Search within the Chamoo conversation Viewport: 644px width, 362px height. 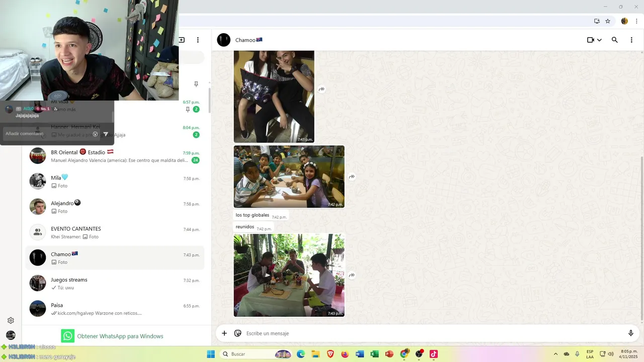tap(614, 40)
